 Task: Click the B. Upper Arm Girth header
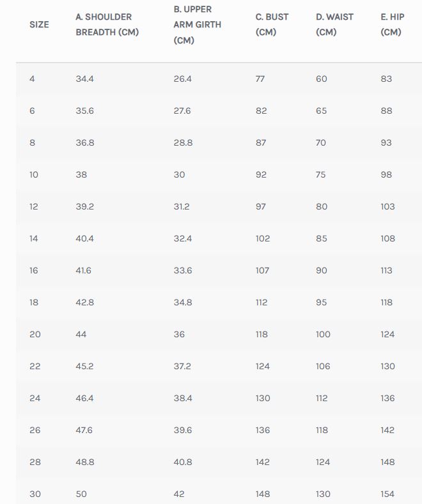198,24
